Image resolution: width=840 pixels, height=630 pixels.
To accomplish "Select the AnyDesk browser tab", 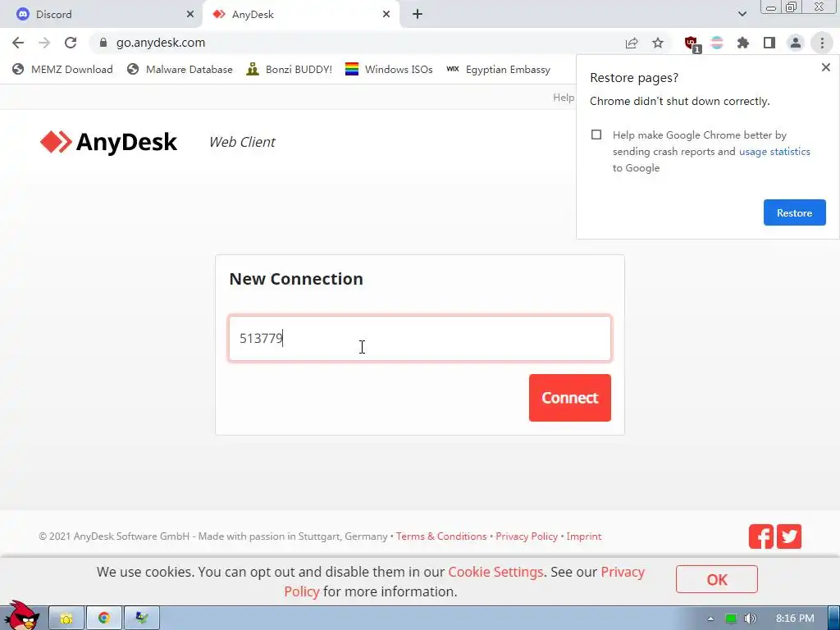I will 300,15.
